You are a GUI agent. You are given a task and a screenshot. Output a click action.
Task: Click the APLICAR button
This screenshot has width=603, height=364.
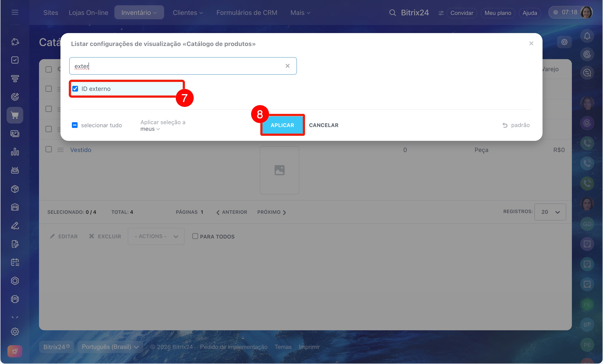pyautogui.click(x=282, y=125)
